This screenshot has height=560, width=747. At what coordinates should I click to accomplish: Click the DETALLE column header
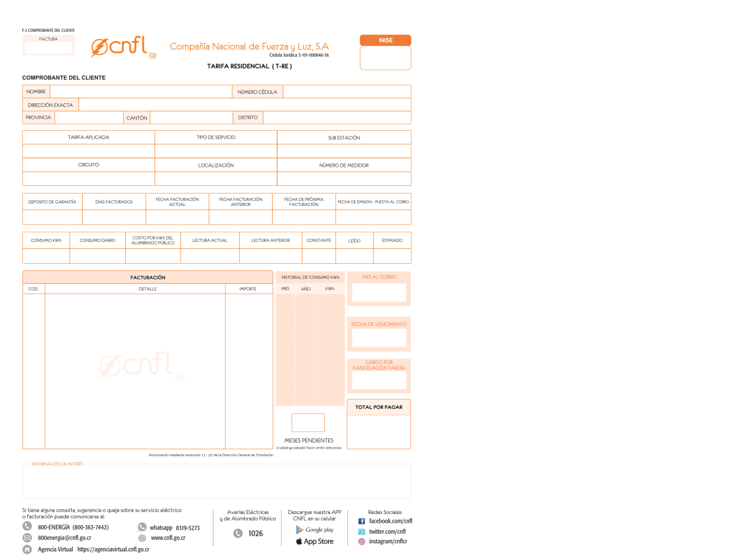[148, 289]
